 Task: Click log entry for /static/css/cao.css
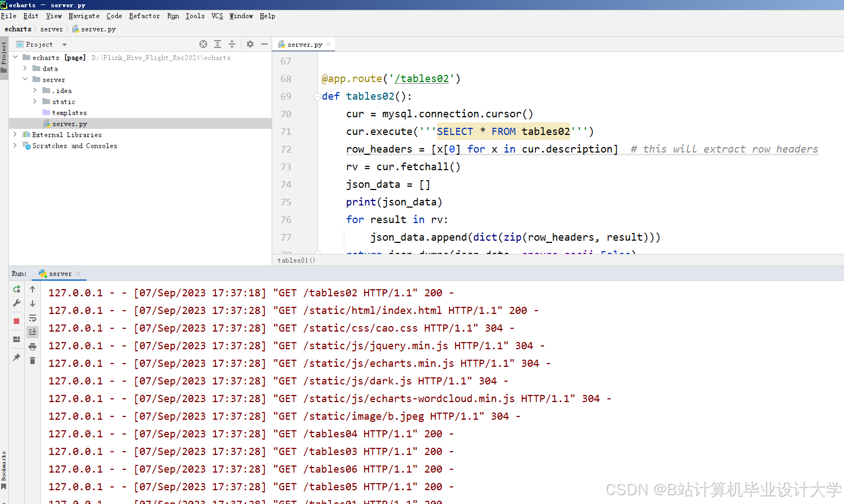282,328
